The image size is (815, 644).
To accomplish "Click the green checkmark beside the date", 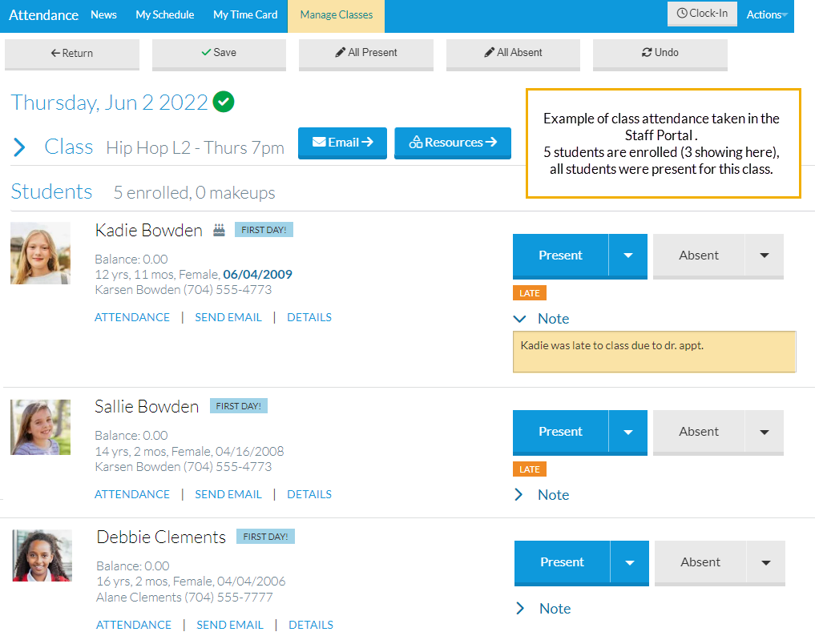I will click(224, 102).
